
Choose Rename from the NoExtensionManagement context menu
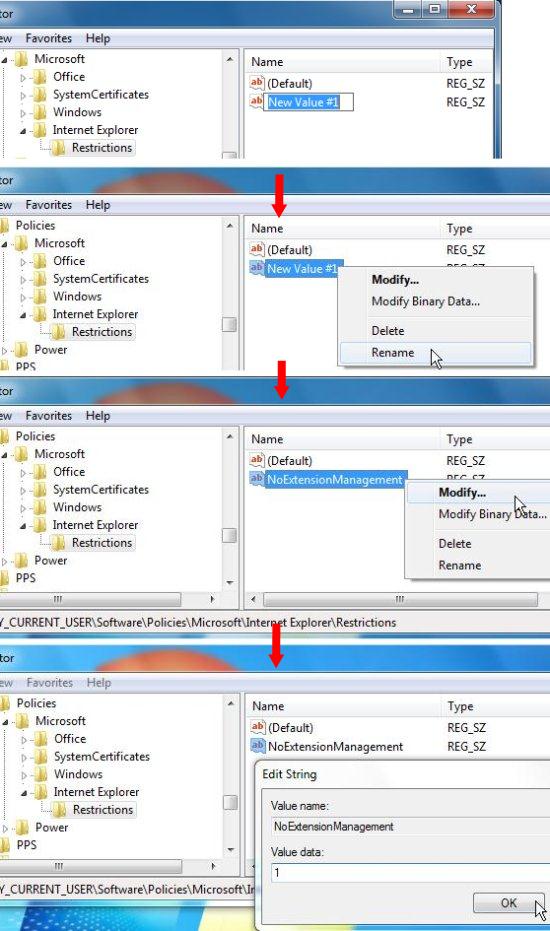pyautogui.click(x=478, y=565)
